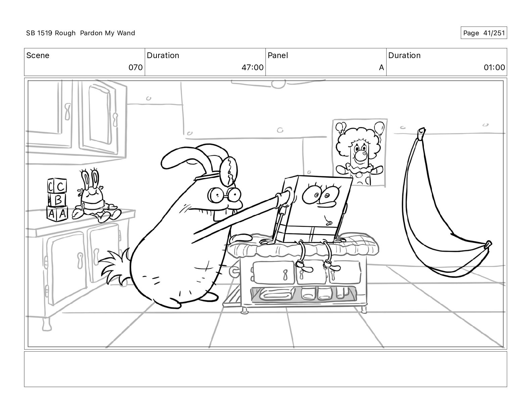Click the scene duration value "47:00"

pyautogui.click(x=253, y=67)
